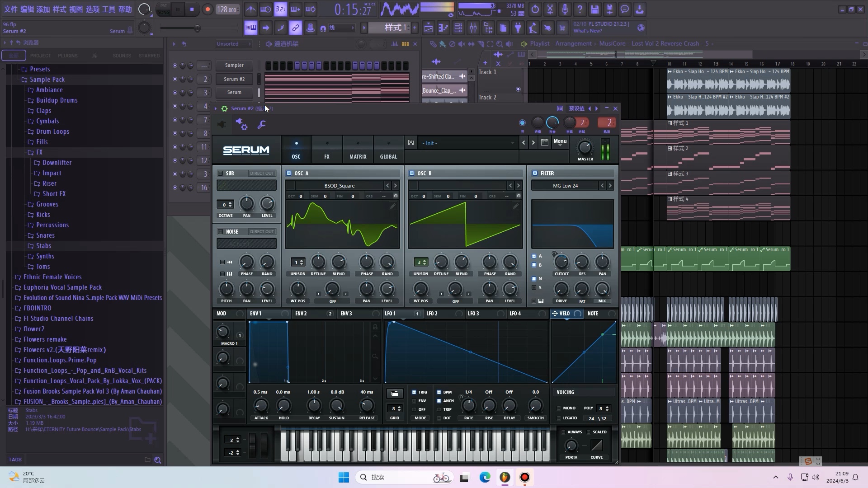868x488 pixels.
Task: Click the tempo 128.000 field
Action: tap(227, 9)
